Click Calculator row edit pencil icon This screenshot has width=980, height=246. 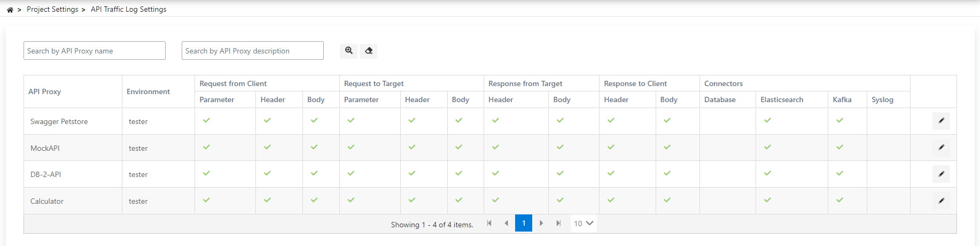click(x=941, y=201)
